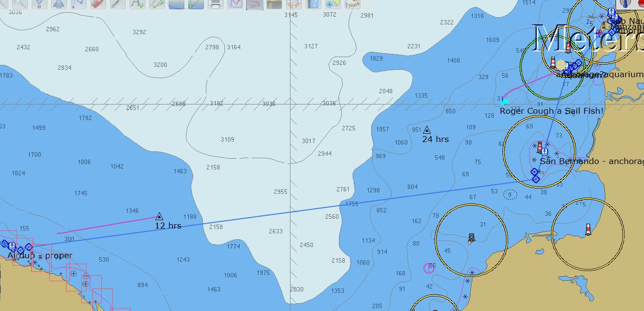644x311 pixels.
Task: Click depth sounding 2955
Action: click(x=281, y=192)
